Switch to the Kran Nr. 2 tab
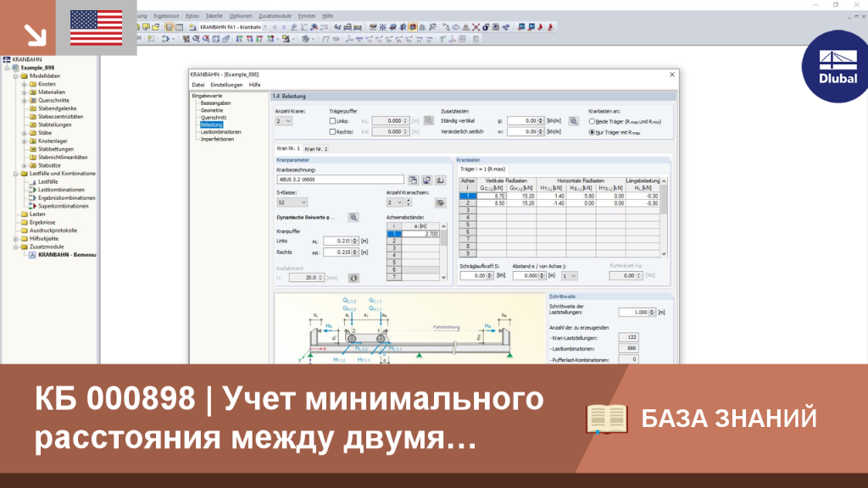Image resolution: width=868 pixels, height=488 pixels. point(315,149)
